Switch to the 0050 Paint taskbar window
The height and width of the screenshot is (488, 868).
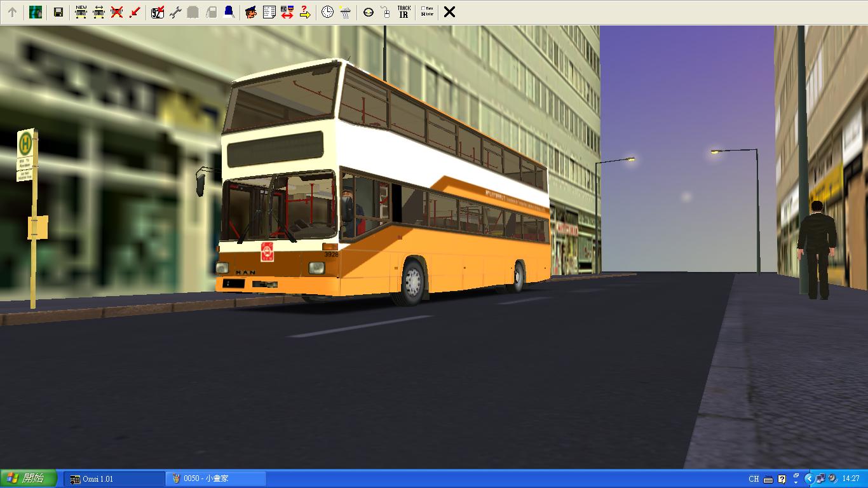[216, 479]
